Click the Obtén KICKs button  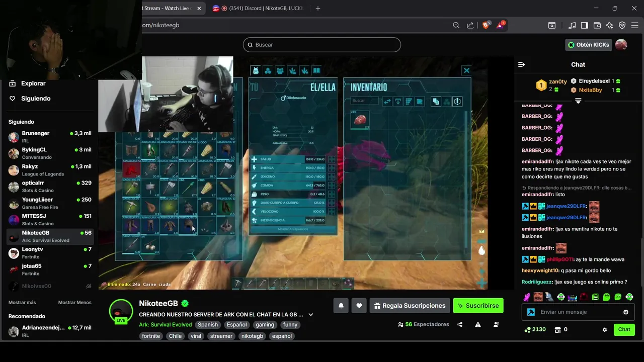tap(589, 45)
